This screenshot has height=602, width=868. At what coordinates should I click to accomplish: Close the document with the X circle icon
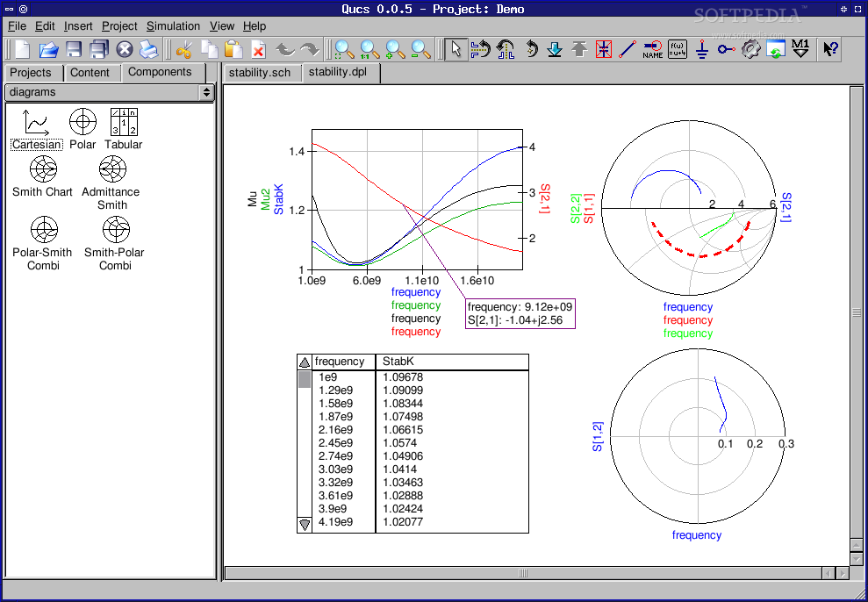(125, 49)
